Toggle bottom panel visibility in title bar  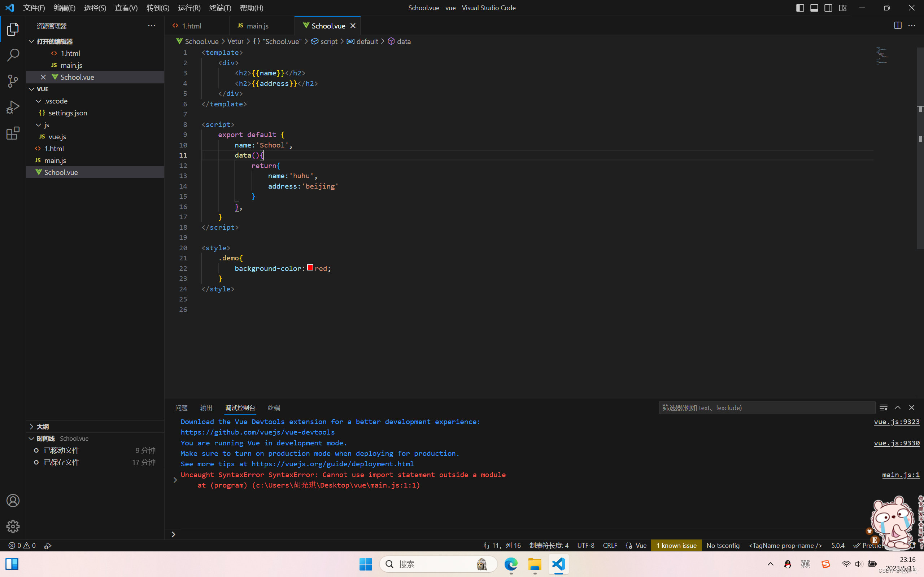click(x=814, y=8)
